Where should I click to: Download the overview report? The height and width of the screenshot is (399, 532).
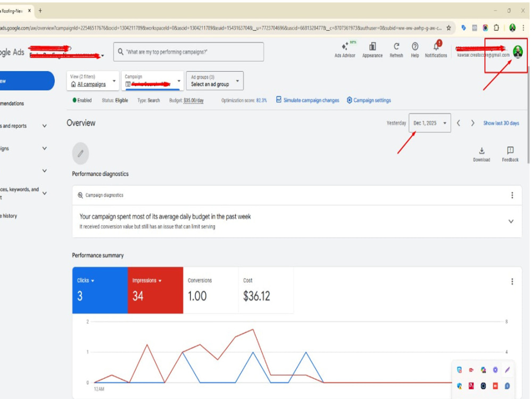point(481,154)
